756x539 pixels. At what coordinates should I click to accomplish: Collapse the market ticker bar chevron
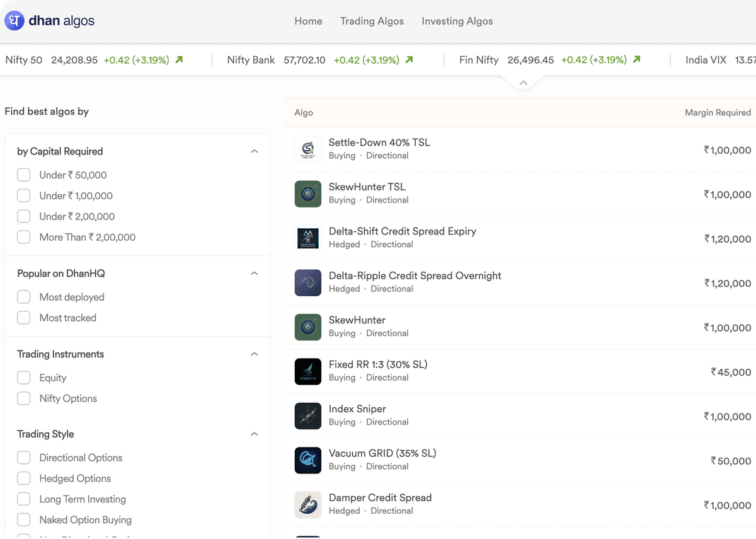coord(523,83)
